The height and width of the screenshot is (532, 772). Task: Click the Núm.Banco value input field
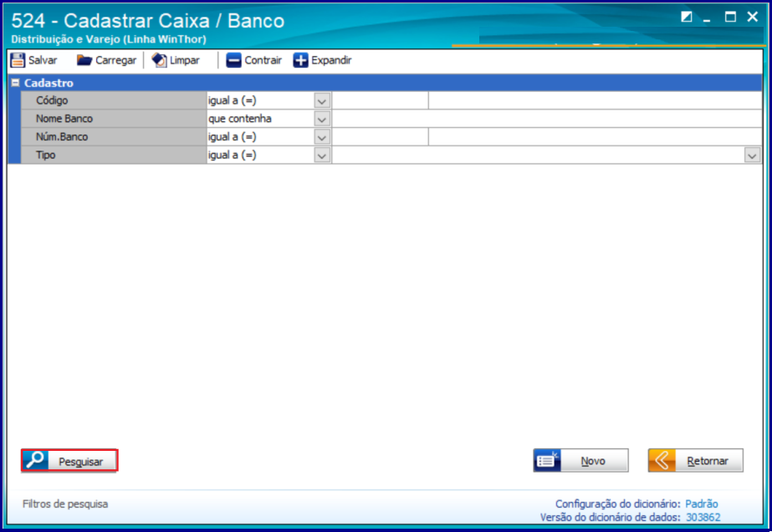tap(380, 137)
